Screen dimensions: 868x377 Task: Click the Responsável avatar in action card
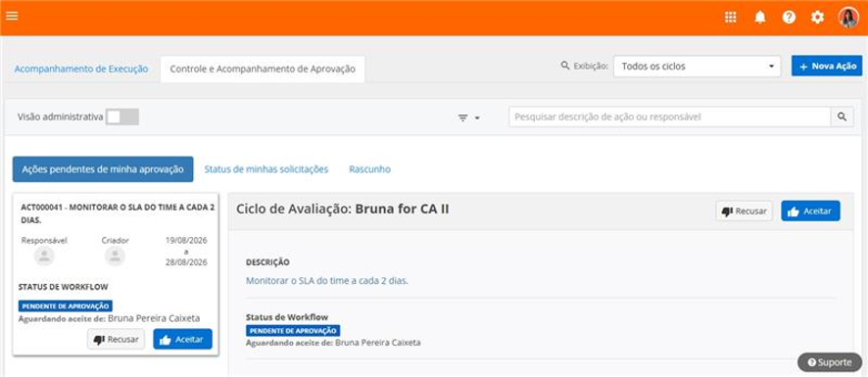pos(44,257)
